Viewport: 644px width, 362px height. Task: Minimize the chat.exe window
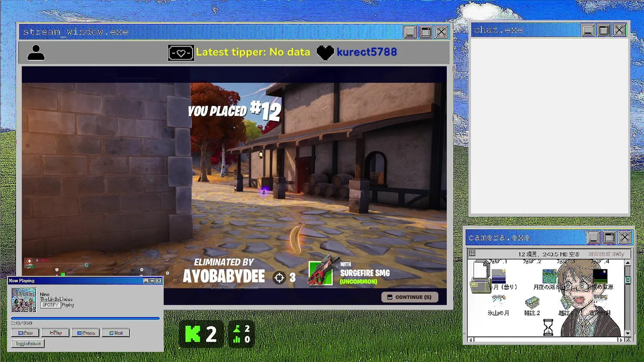pos(588,30)
